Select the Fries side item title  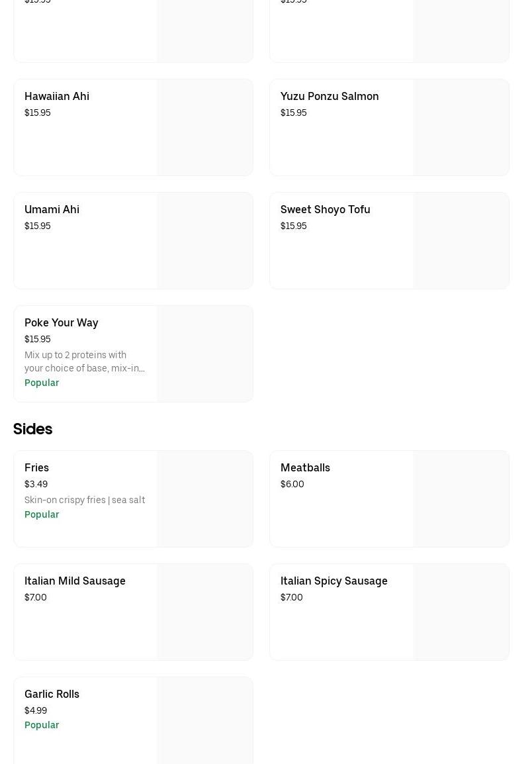click(x=36, y=467)
